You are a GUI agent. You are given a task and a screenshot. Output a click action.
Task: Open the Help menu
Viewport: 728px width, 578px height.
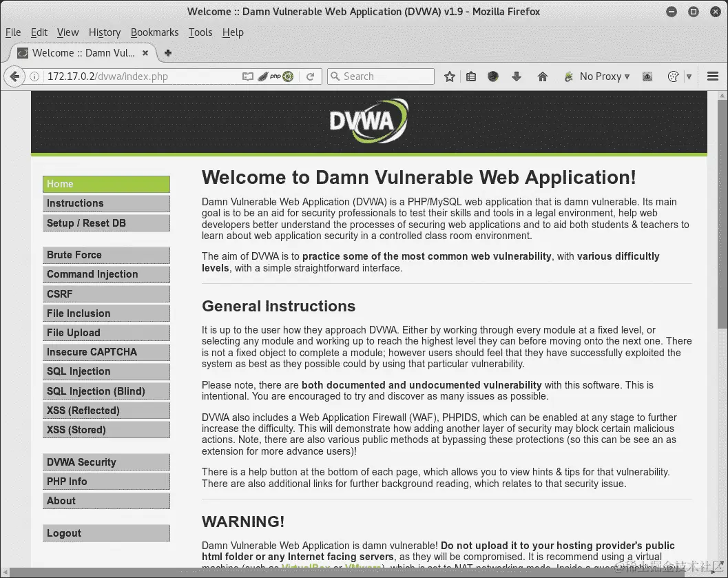[x=233, y=32]
